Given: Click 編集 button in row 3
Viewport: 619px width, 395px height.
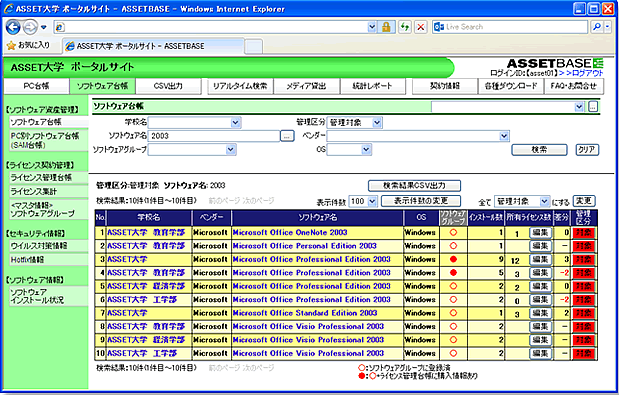Looking at the screenshot, I should click(540, 260).
